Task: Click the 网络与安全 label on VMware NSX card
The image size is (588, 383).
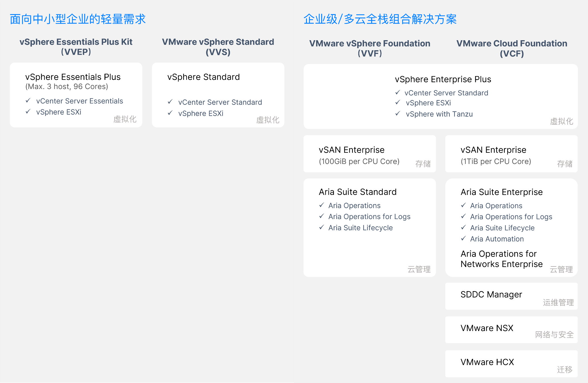Action: pyautogui.click(x=554, y=335)
